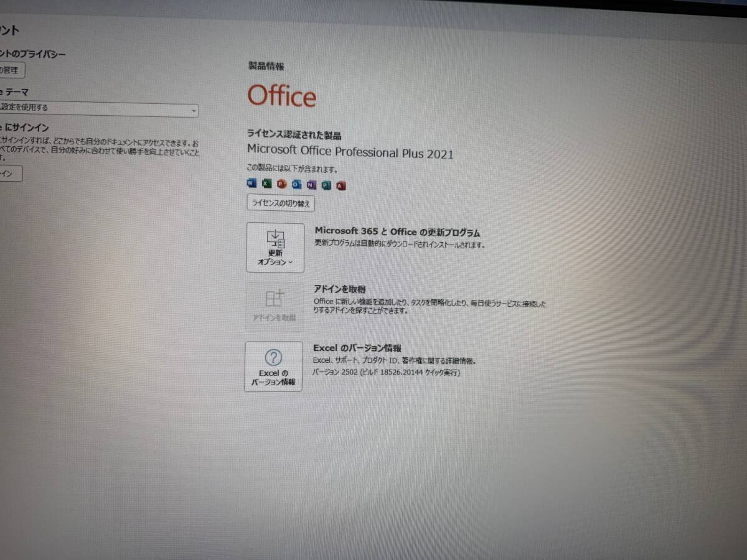This screenshot has height=560, width=747.
Task: Click the アドインを取得 heading text
Action: pyautogui.click(x=339, y=289)
